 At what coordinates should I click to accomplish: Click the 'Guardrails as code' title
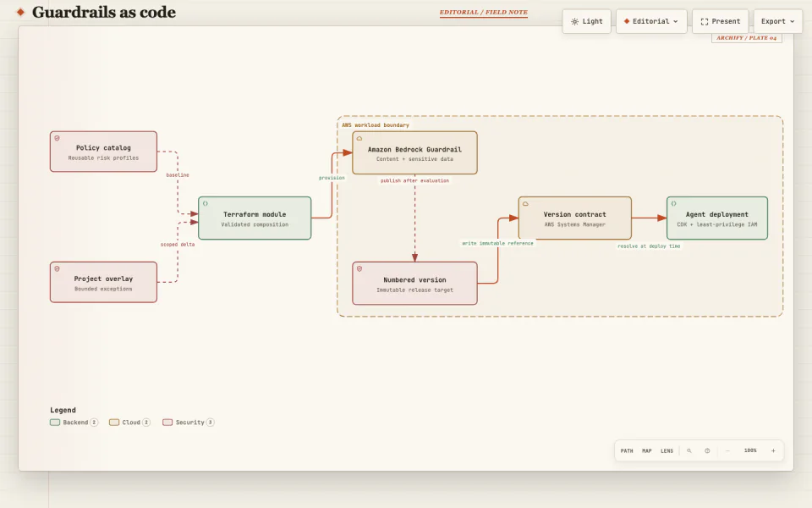click(104, 12)
